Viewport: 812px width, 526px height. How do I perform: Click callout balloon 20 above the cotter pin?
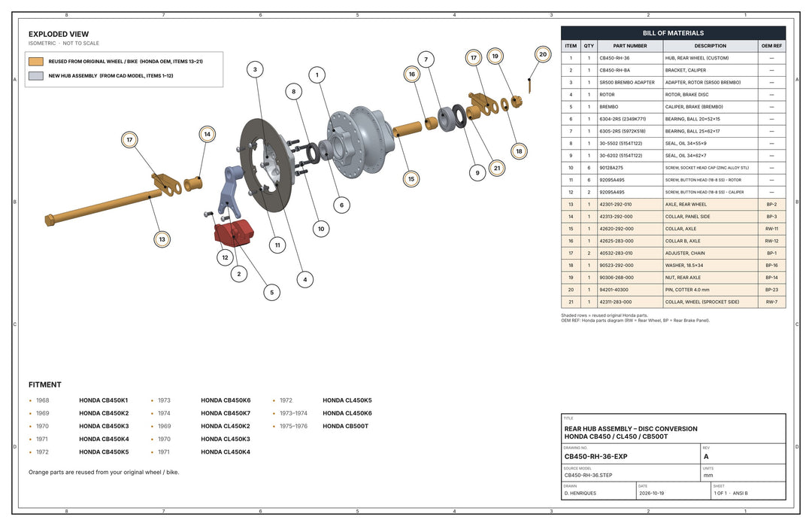click(x=543, y=54)
